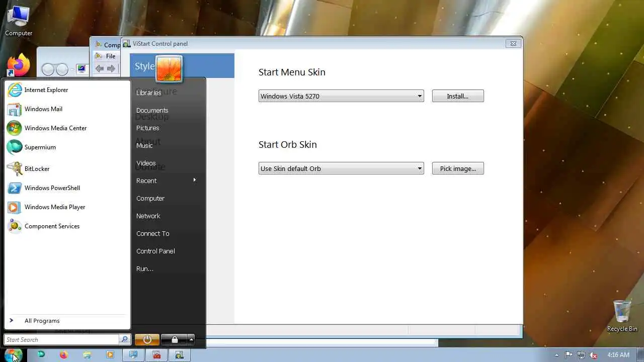Click the power button in start menu
644x362 pixels.
tap(147, 339)
